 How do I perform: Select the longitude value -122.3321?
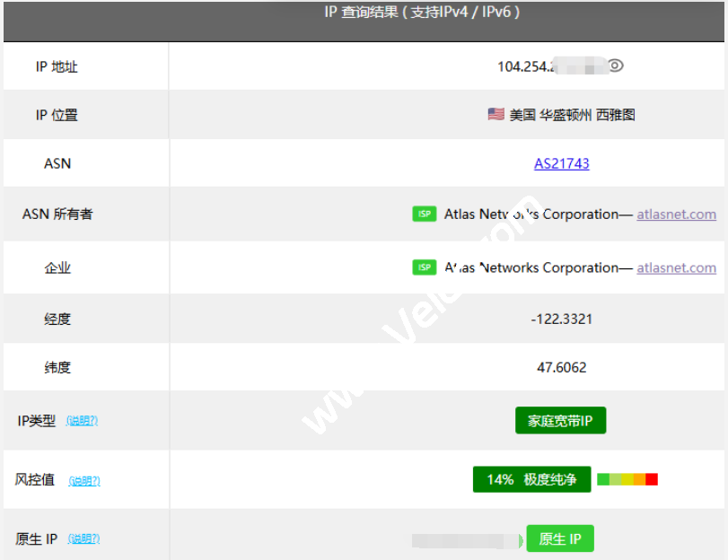561,319
